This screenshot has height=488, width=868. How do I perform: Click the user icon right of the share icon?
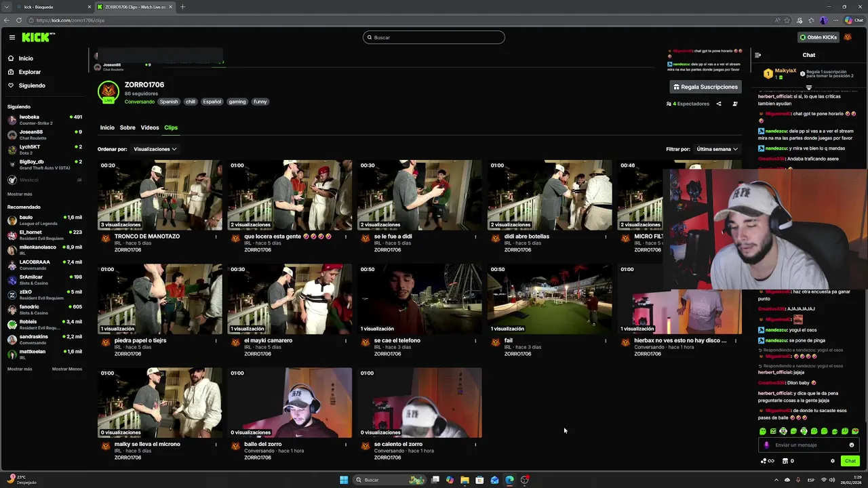click(735, 104)
